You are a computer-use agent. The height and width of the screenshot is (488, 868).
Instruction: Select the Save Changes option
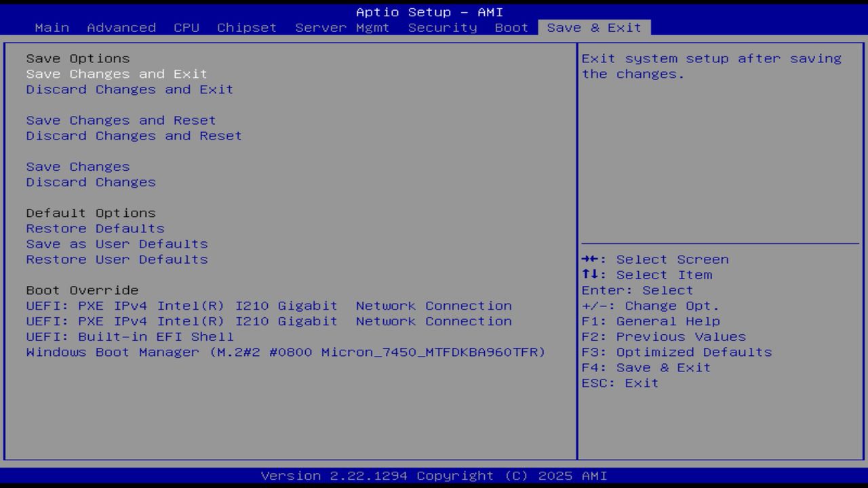(77, 166)
